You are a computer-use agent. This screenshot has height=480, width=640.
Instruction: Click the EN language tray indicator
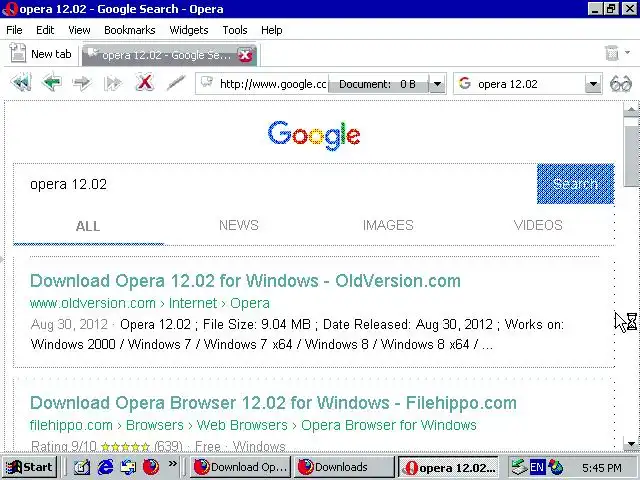(537, 467)
